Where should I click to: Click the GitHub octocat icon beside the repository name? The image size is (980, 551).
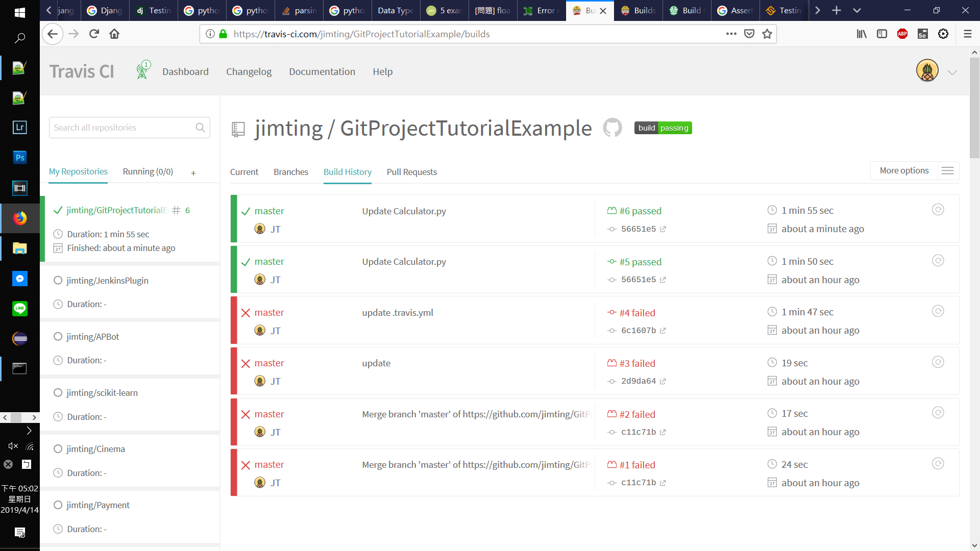tap(612, 128)
